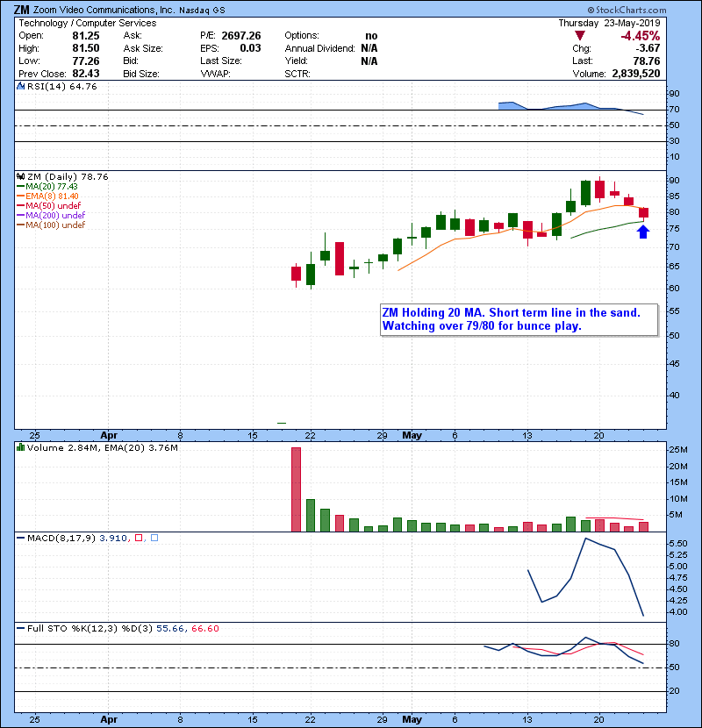The width and height of the screenshot is (702, 728).
Task: Select the Open value 81.25
Action: point(86,36)
